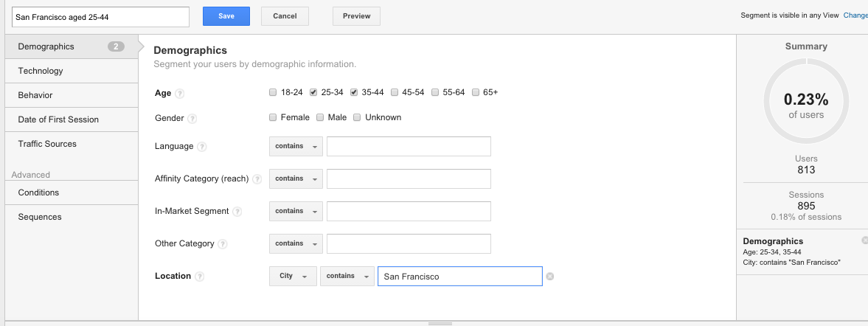Open the In-Market Segment help icon

pyautogui.click(x=237, y=212)
